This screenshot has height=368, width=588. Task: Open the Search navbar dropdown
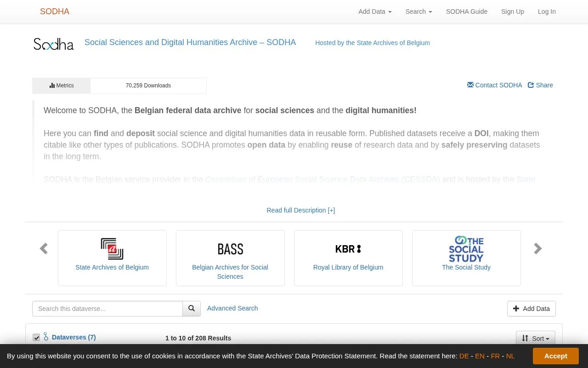coord(418,11)
